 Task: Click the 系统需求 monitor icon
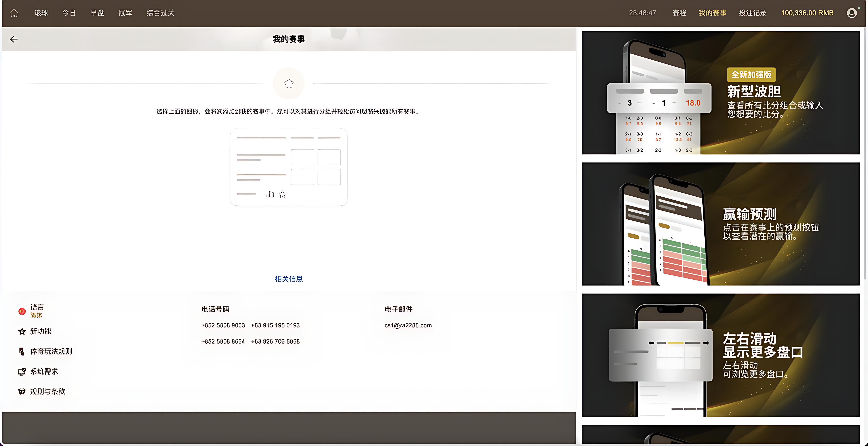(22, 372)
